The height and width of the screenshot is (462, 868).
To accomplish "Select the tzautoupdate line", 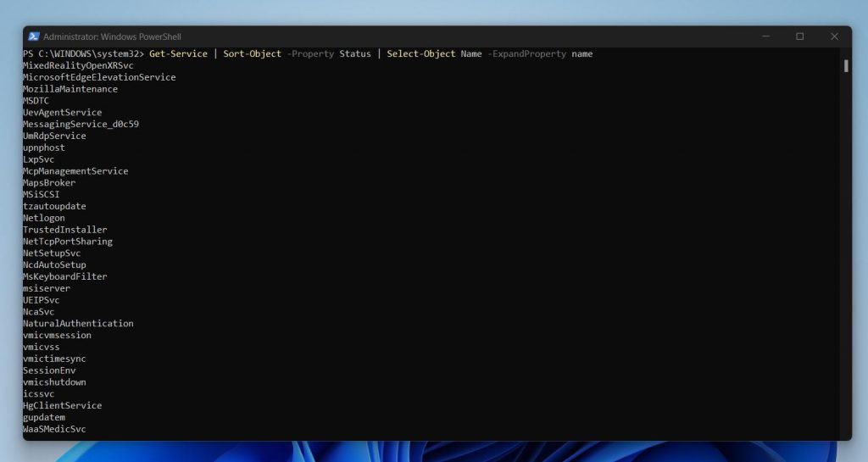I will point(54,206).
